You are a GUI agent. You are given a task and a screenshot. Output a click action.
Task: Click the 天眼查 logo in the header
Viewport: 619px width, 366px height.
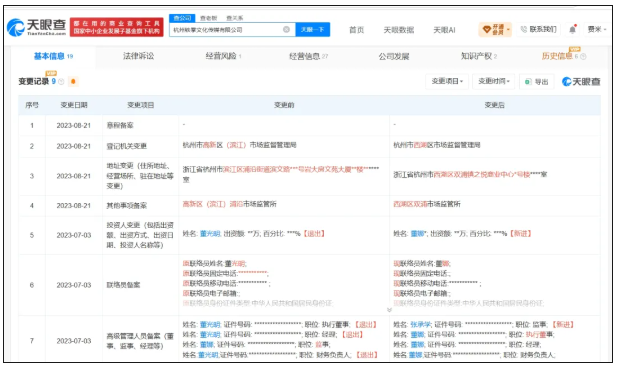tap(37, 27)
